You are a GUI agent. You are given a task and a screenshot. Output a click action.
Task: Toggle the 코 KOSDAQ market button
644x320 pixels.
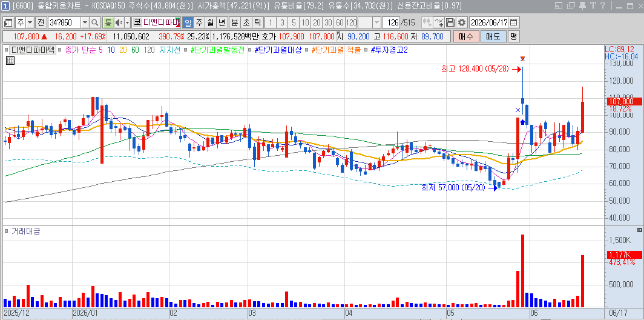[x=137, y=22]
